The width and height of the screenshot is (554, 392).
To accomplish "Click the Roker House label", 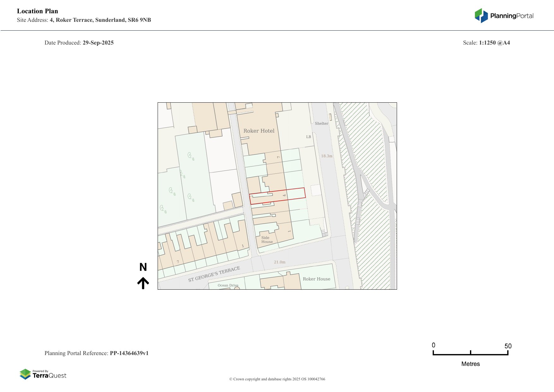I will coord(316,279).
